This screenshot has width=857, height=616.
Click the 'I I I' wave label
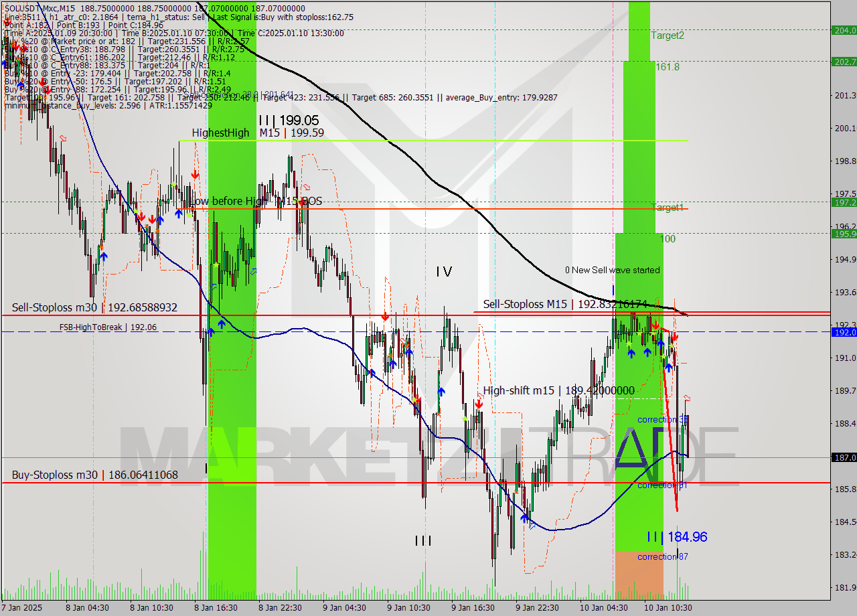tap(423, 540)
